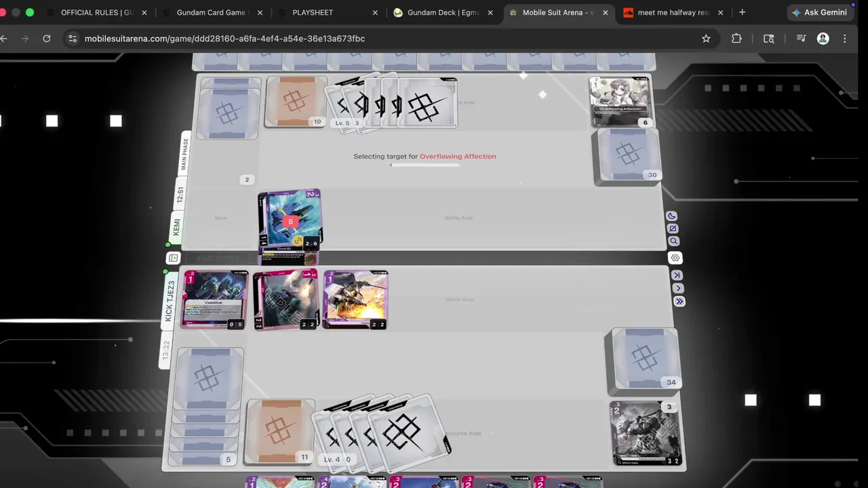The image size is (868, 488).
Task: Click opponent's shield area card
Action: tap(229, 109)
